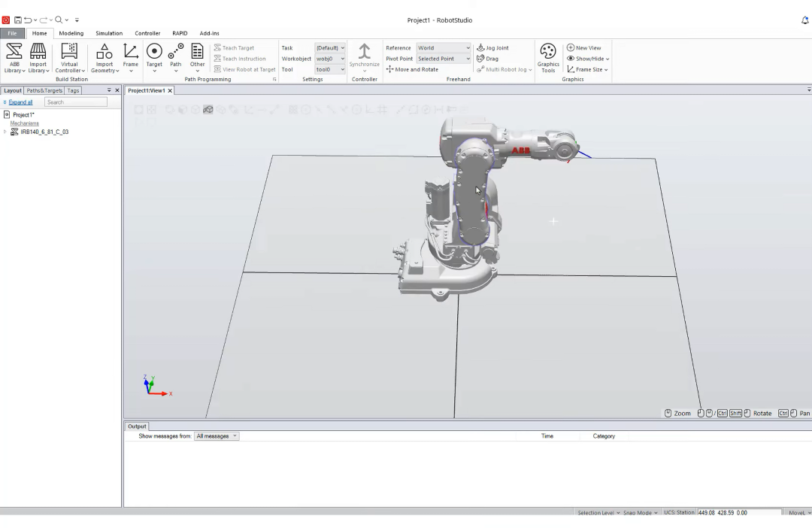The height and width of the screenshot is (528, 812).
Task: Open the ABB Library gallery
Action: (x=14, y=57)
